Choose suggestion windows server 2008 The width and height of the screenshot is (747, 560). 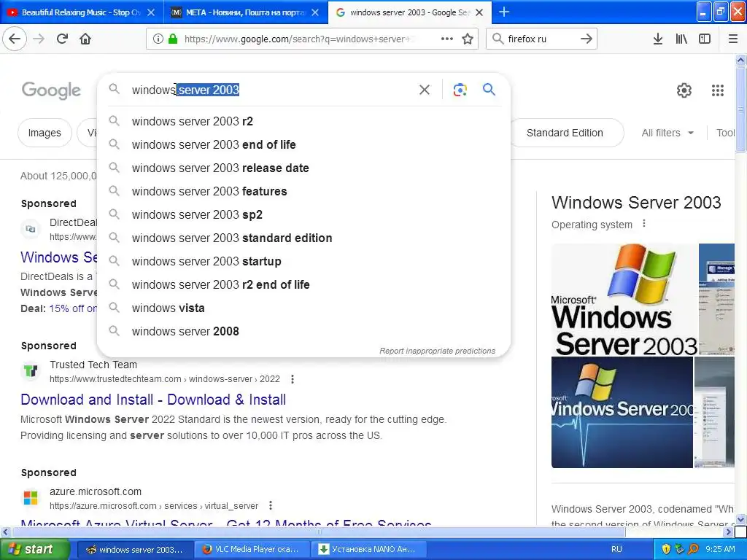click(x=303, y=332)
